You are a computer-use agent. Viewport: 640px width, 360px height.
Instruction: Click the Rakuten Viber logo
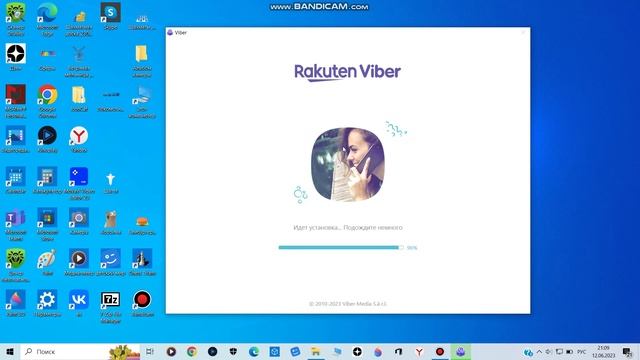tap(347, 72)
